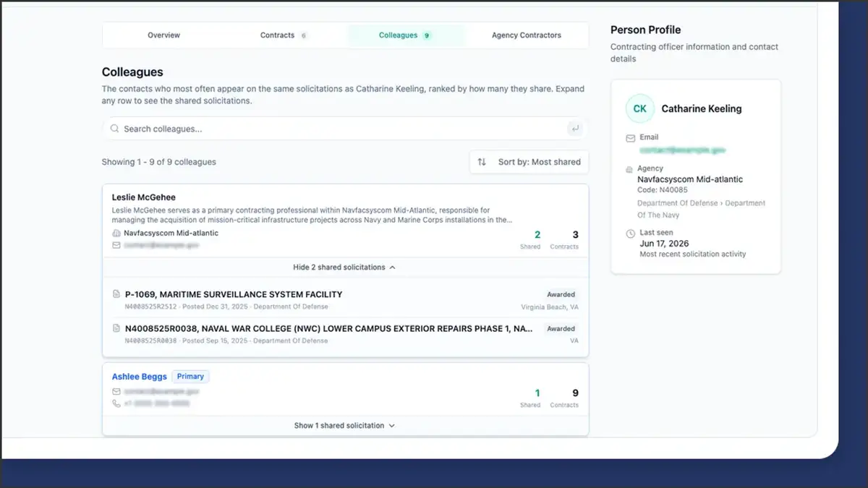The image size is (868, 488).
Task: Click Catharine Keeling's blurred email address
Action: click(682, 150)
